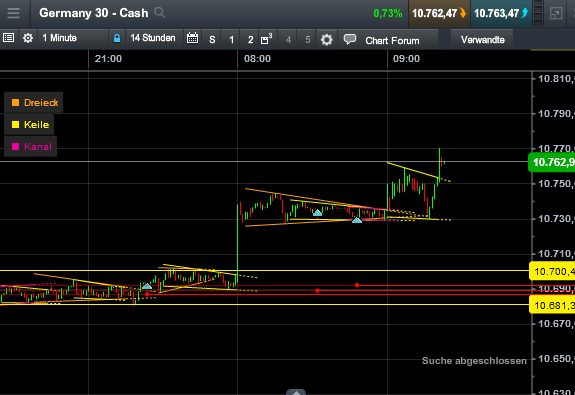Click the magenta Kanal color square
575x395 pixels.
[15, 147]
